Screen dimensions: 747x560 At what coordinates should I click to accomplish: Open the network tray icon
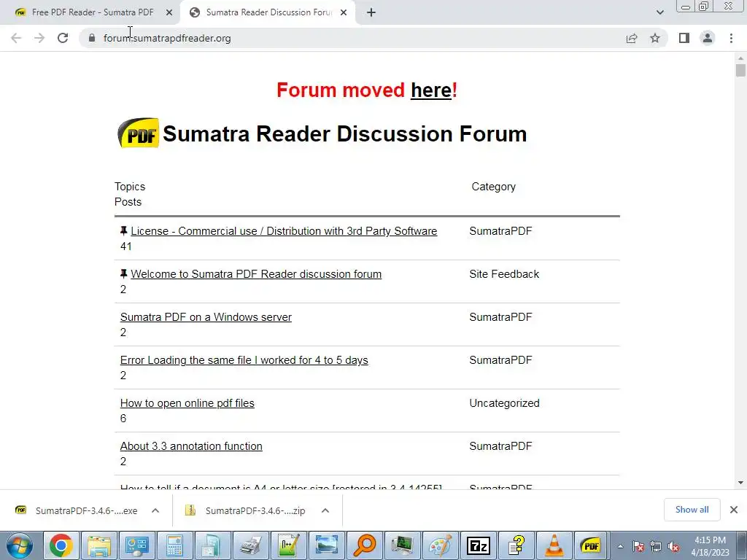(656, 547)
